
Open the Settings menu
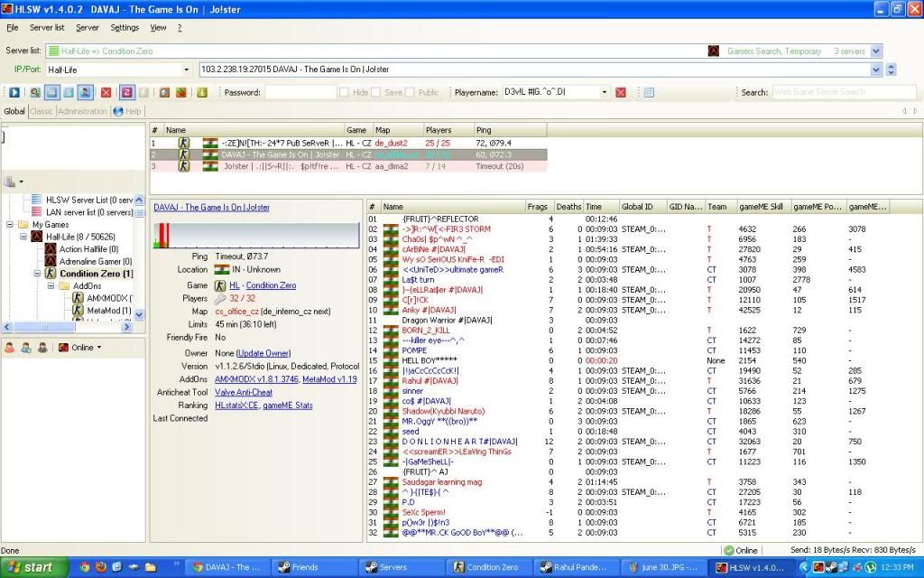pos(125,28)
